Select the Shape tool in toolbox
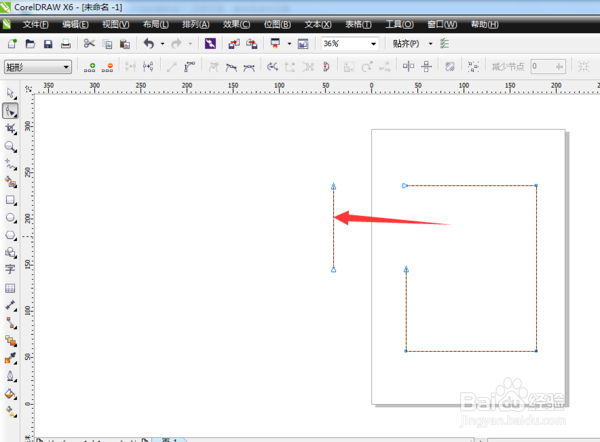The image size is (600, 442). coord(10,111)
